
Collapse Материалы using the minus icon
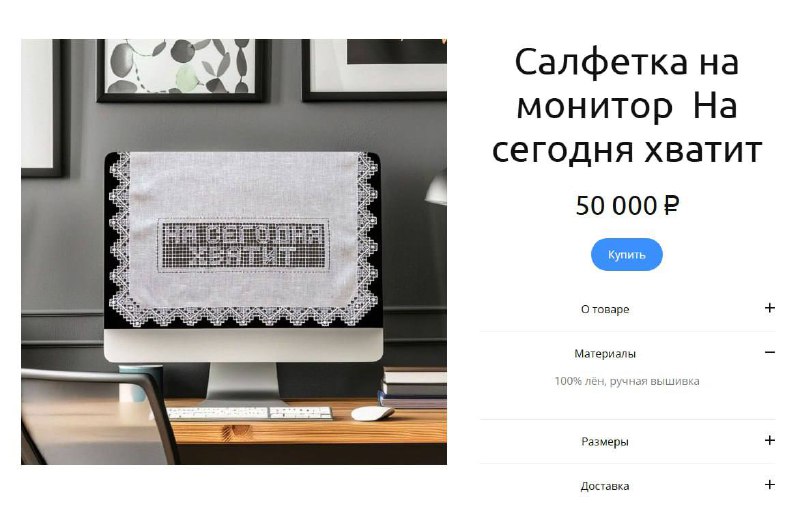click(770, 352)
